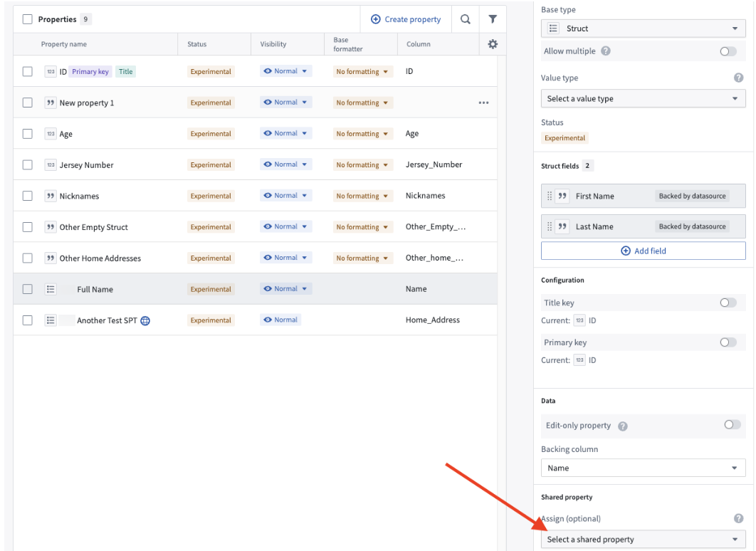This screenshot has width=756, height=551.
Task: Check the select-all Properties checkbox
Action: click(28, 19)
